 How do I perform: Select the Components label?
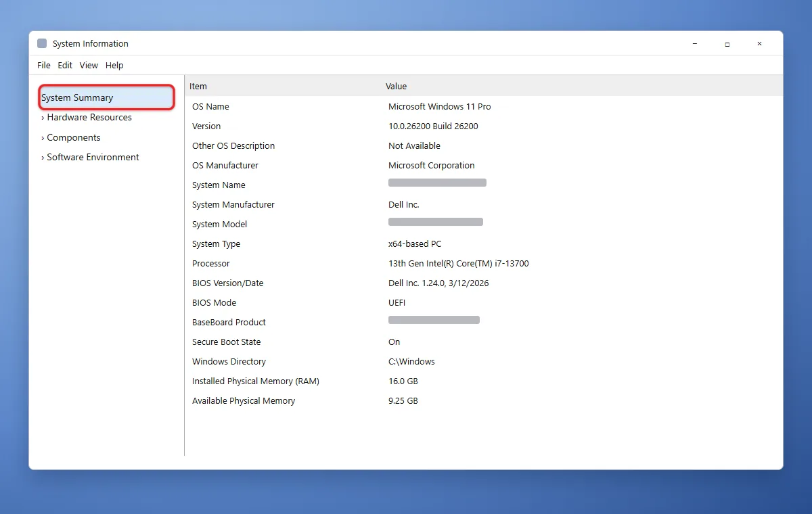[74, 138]
